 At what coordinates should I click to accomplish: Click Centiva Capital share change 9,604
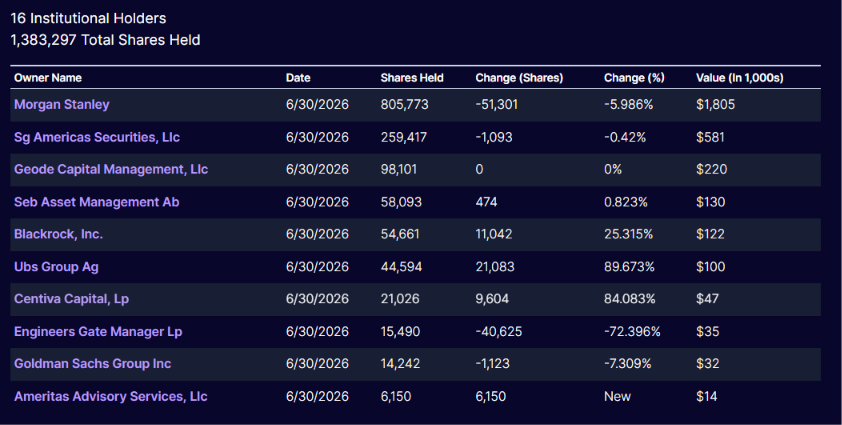492,299
